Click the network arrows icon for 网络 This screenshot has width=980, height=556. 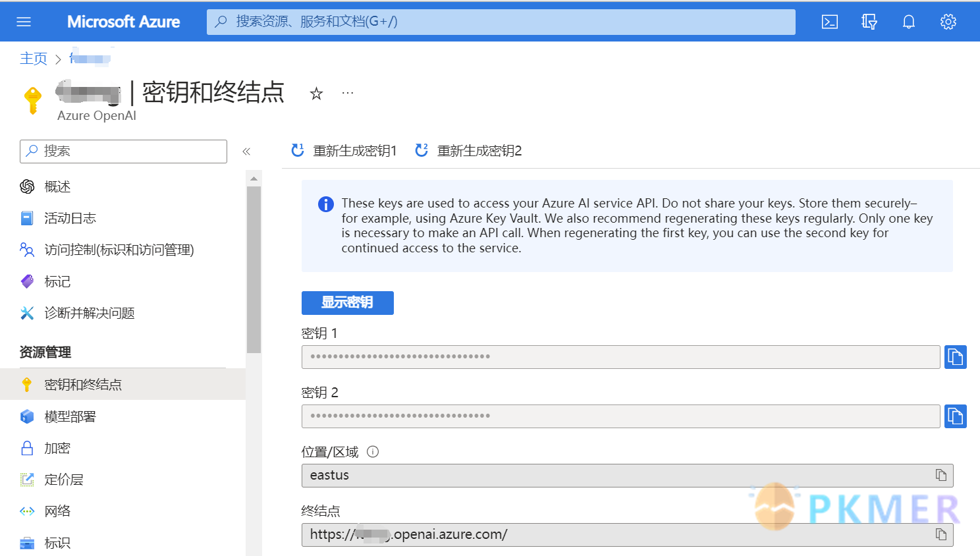27,511
